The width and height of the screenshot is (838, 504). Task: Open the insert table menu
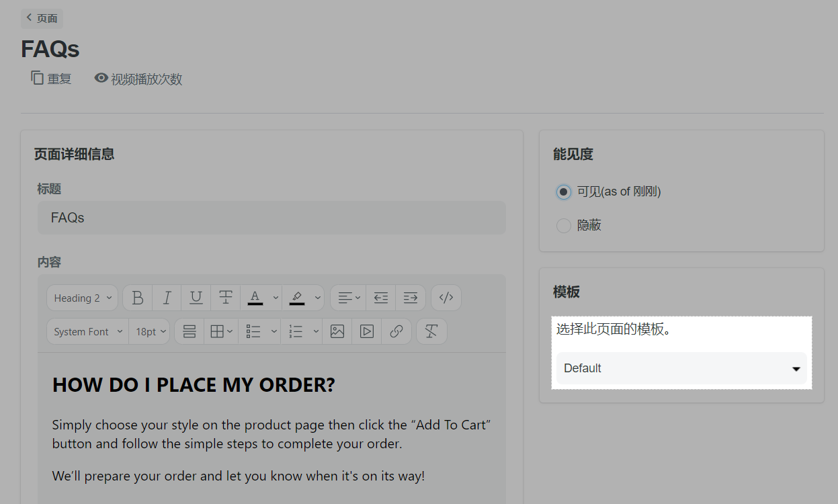pyautogui.click(x=222, y=331)
